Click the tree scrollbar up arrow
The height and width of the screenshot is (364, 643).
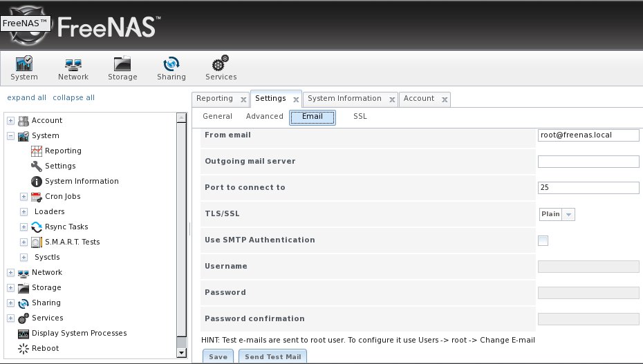pos(181,118)
